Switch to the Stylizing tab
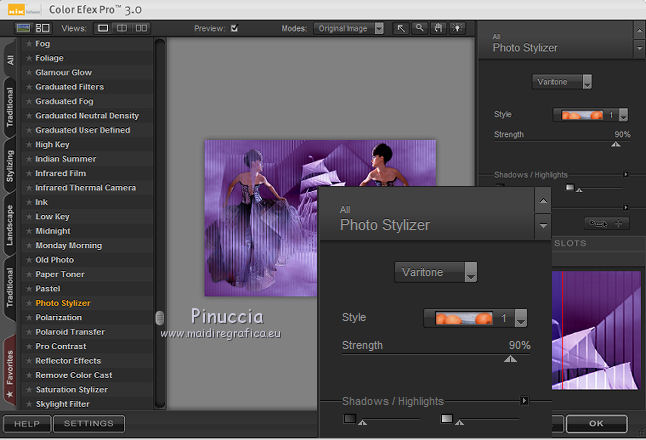The width and height of the screenshot is (646, 440). [10, 165]
